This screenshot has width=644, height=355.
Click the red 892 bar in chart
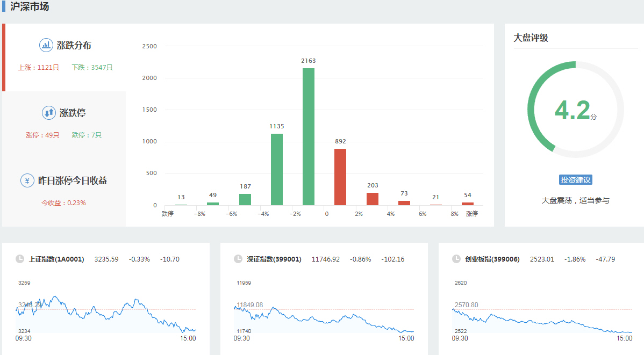pyautogui.click(x=340, y=177)
